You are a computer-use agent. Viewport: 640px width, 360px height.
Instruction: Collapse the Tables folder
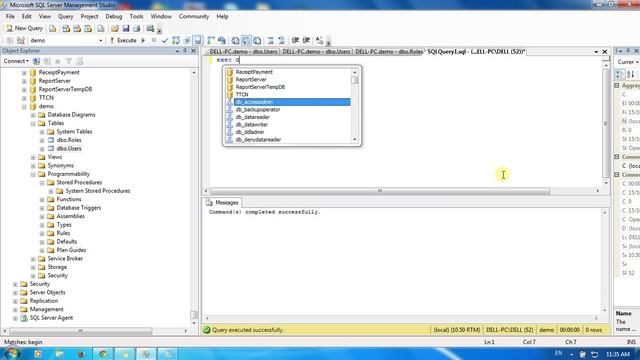pyautogui.click(x=33, y=123)
